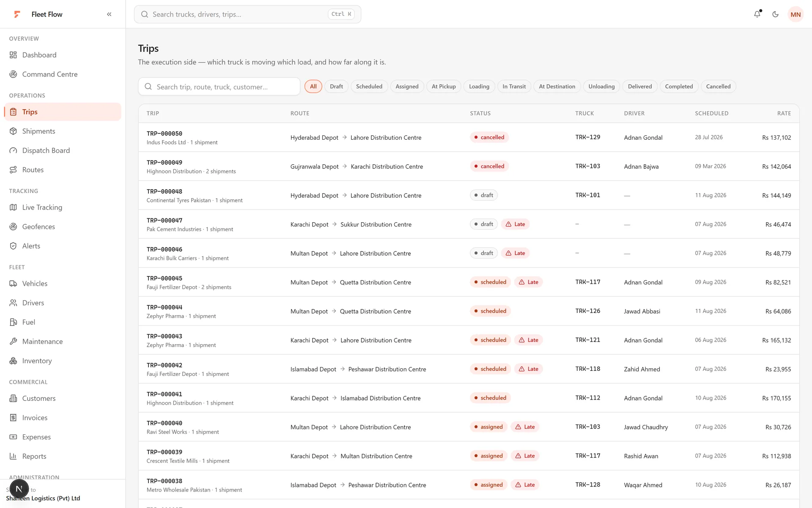Click the Trips clipboard icon
The height and width of the screenshot is (508, 812).
click(14, 112)
